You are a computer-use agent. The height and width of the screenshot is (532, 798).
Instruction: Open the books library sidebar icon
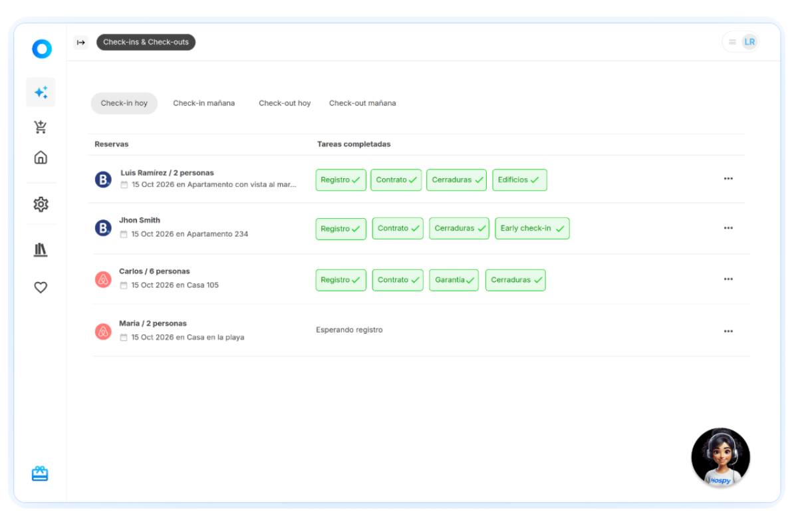41,250
